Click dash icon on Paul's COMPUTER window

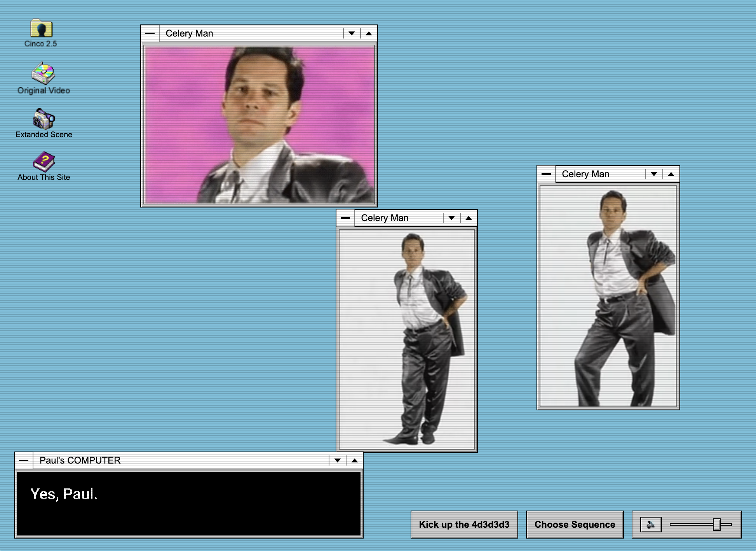coord(24,460)
